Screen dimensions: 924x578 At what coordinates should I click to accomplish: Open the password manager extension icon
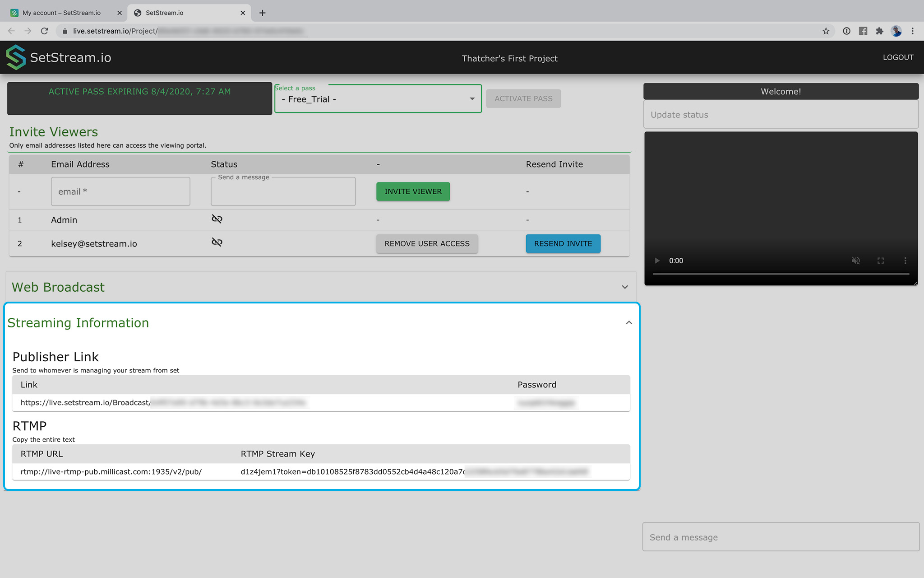(x=846, y=31)
